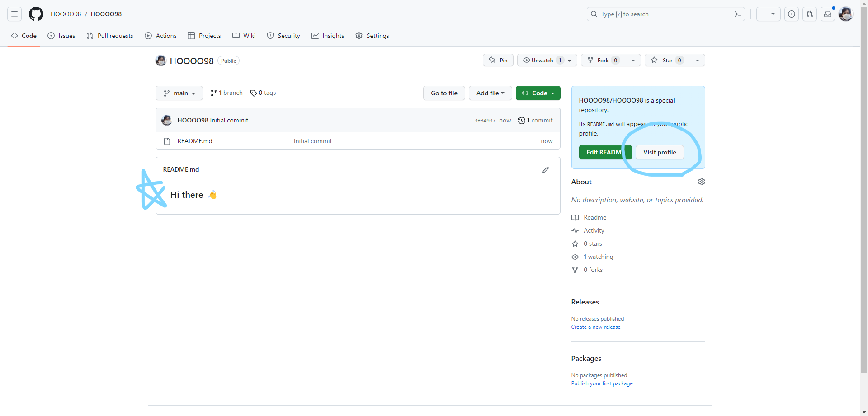Jump to Readme in About section
This screenshot has height=416, width=868.
pyautogui.click(x=589, y=217)
